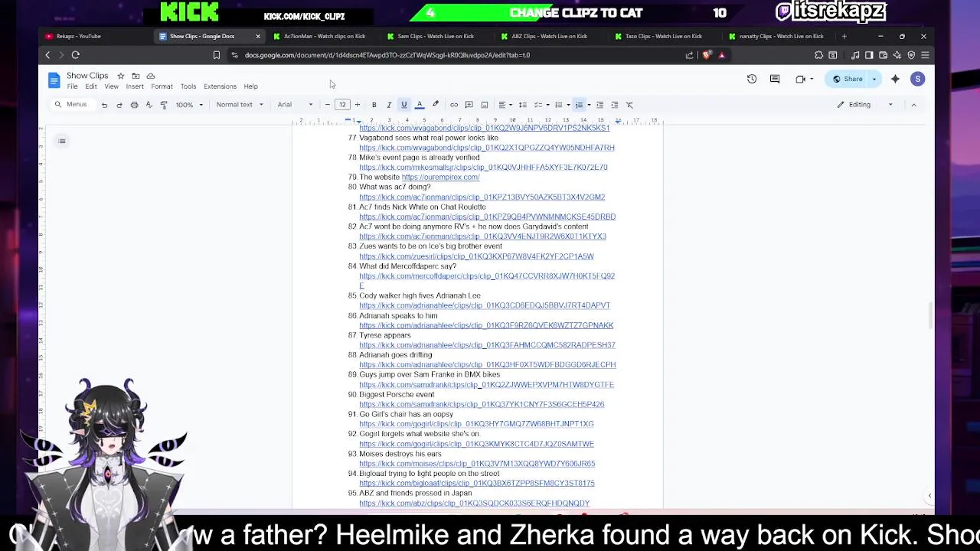Open the dropdown arrow beside Share
Screen dimensions: 980x551
pyautogui.click(x=874, y=79)
